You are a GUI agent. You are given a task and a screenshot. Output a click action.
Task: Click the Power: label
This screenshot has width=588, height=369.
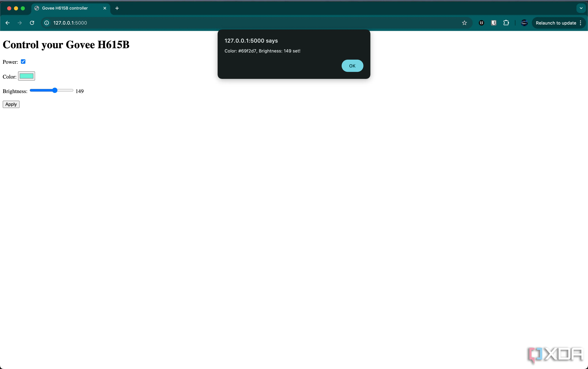10,62
